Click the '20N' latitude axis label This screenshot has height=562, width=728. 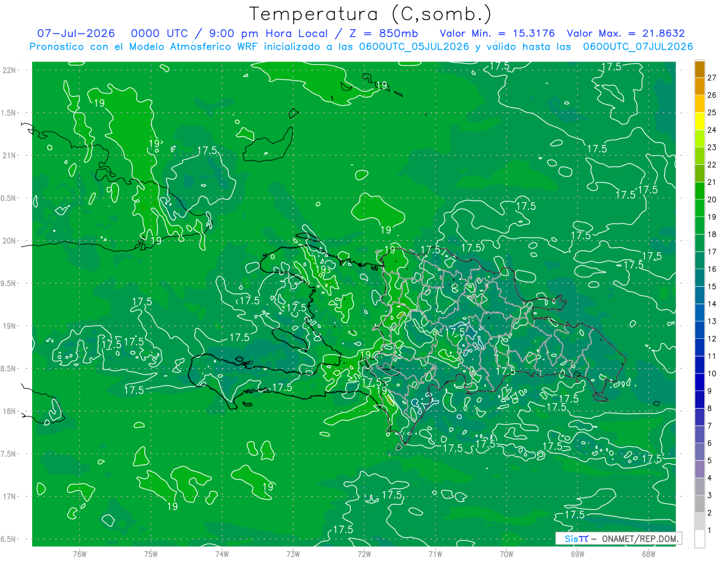(10, 241)
